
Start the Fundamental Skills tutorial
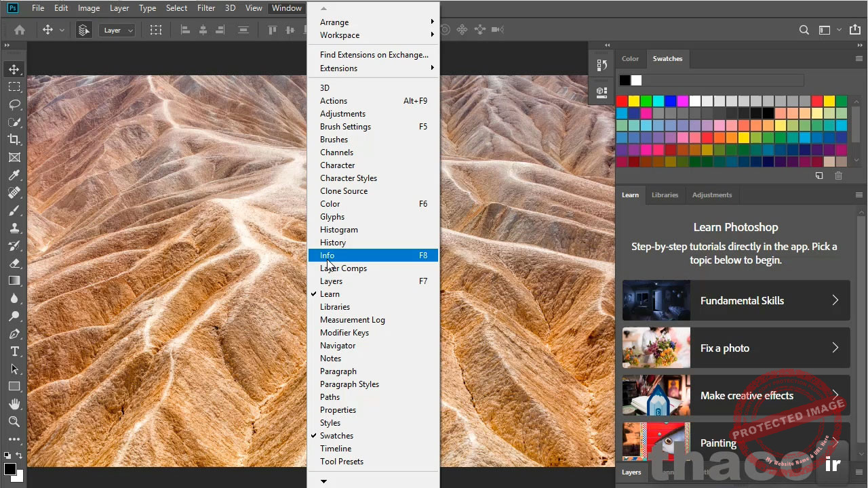point(736,300)
